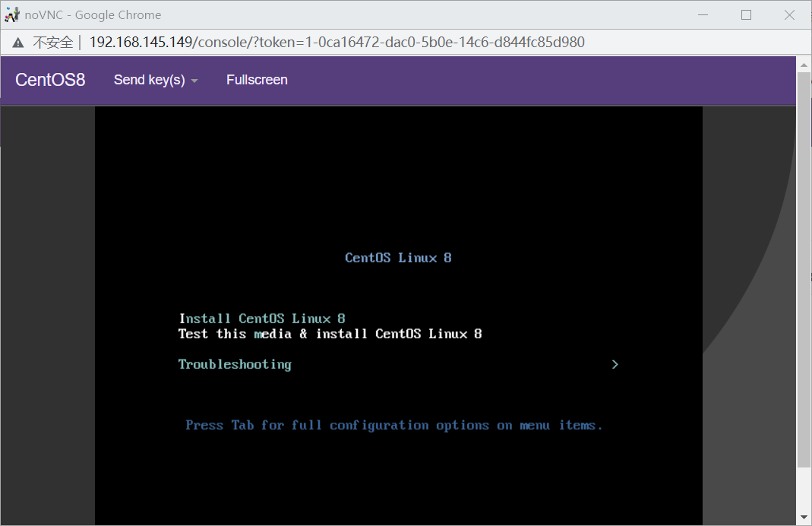812x526 pixels.
Task: Open the Send key(s) dropdown
Action: click(x=156, y=80)
